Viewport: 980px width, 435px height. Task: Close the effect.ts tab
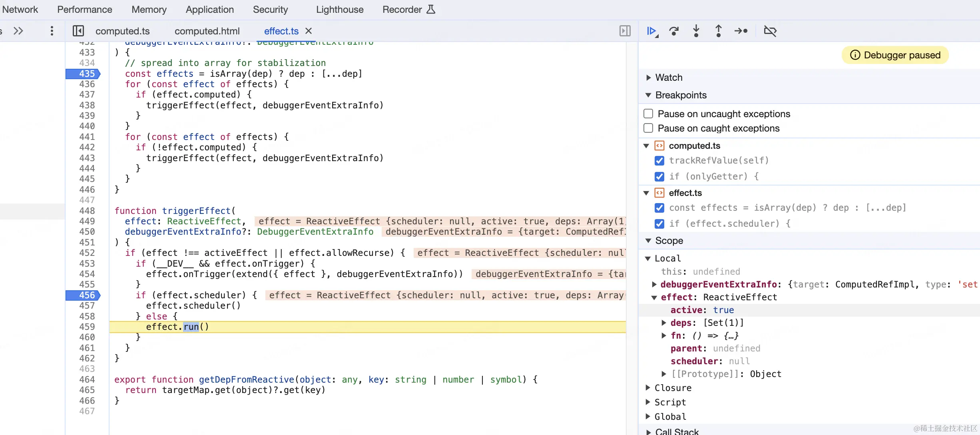(x=309, y=31)
